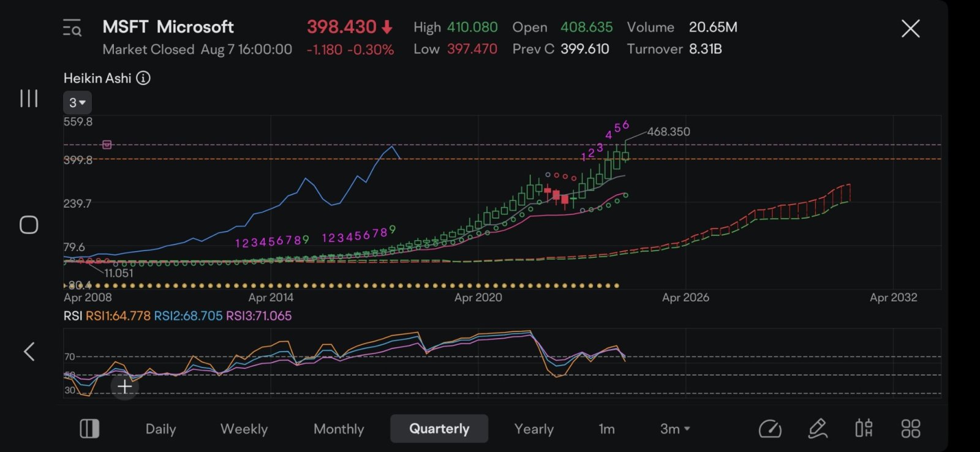Tap the rounded square home nav icon

point(29,225)
